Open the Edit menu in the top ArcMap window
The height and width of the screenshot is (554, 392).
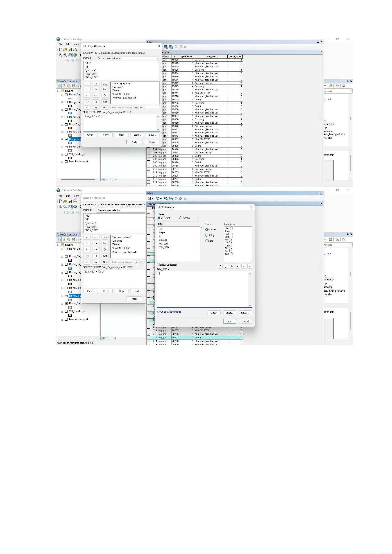[68, 44]
